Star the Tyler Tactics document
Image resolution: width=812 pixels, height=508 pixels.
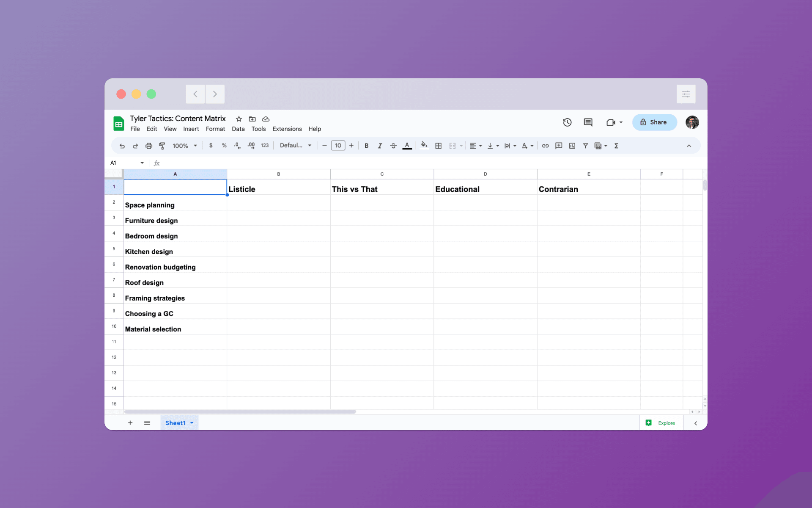pos(239,119)
